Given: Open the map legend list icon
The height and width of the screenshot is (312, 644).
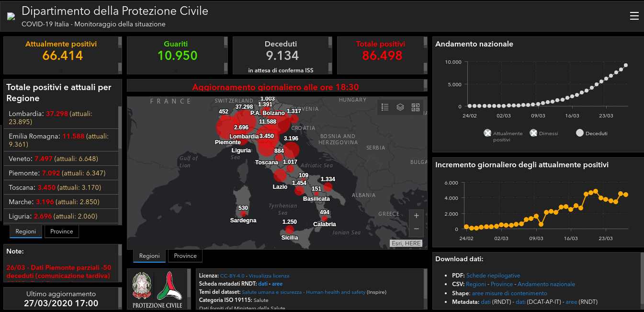Looking at the screenshot, I should [384, 107].
